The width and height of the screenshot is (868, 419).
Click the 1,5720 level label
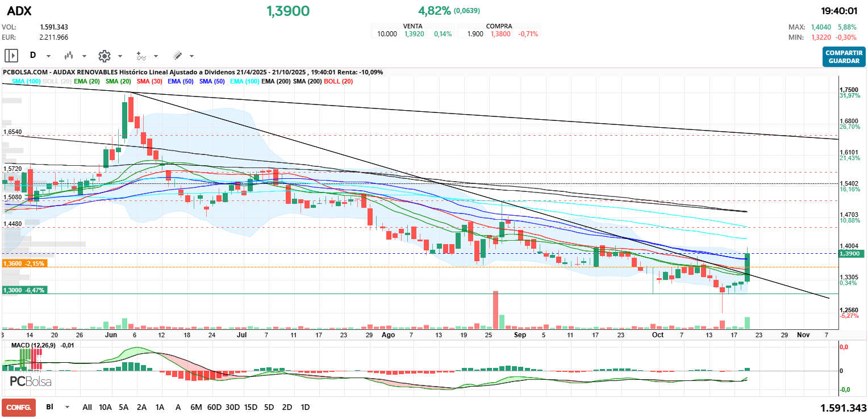point(12,169)
